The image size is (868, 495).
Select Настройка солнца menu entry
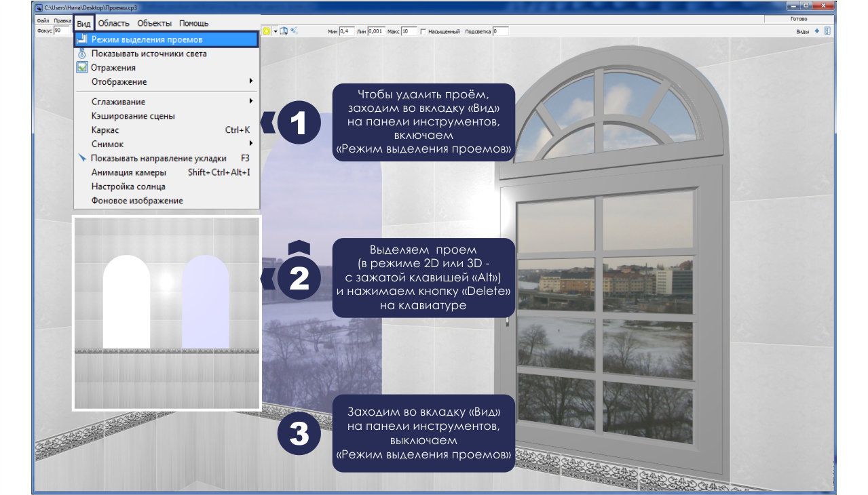(x=128, y=186)
